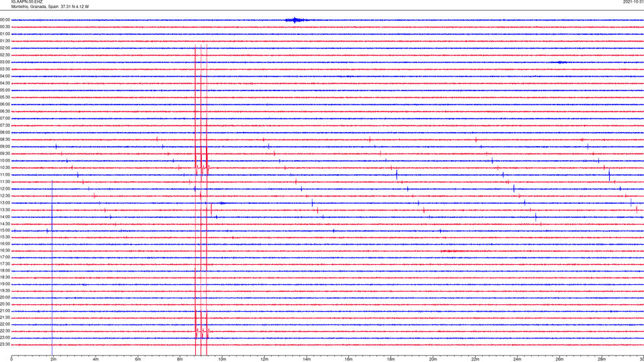The height and width of the screenshot is (362, 644).
Task: Click the 26m tick label on the minute axis
Action: click(559, 359)
